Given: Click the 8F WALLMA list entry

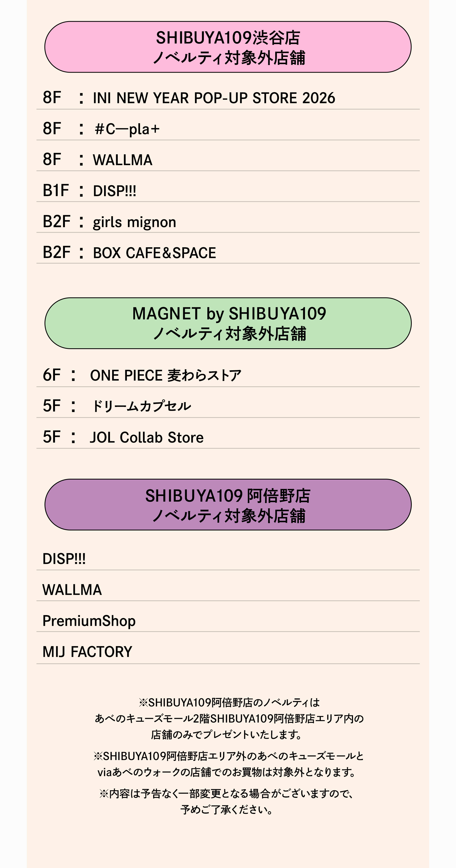Looking at the screenshot, I should (x=122, y=160).
